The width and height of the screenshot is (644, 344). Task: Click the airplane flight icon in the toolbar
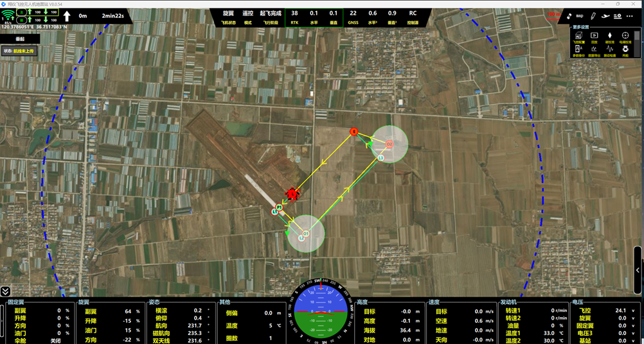605,17
